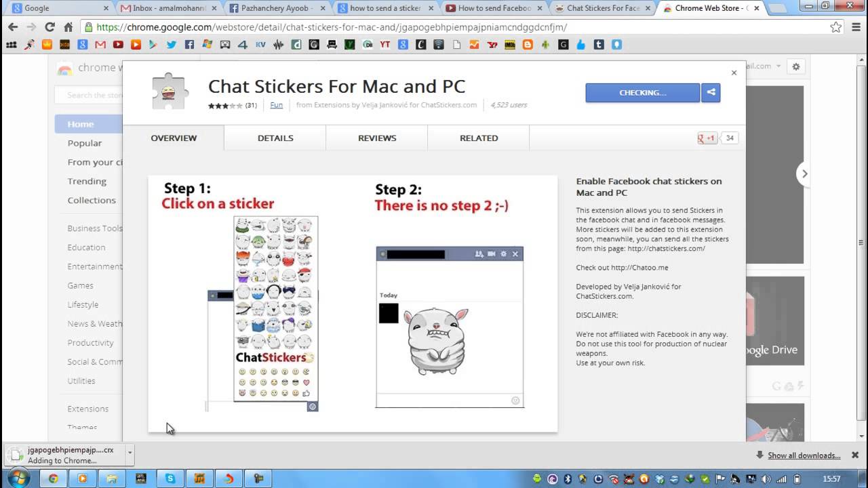Switch to the Details tab

pos(275,138)
